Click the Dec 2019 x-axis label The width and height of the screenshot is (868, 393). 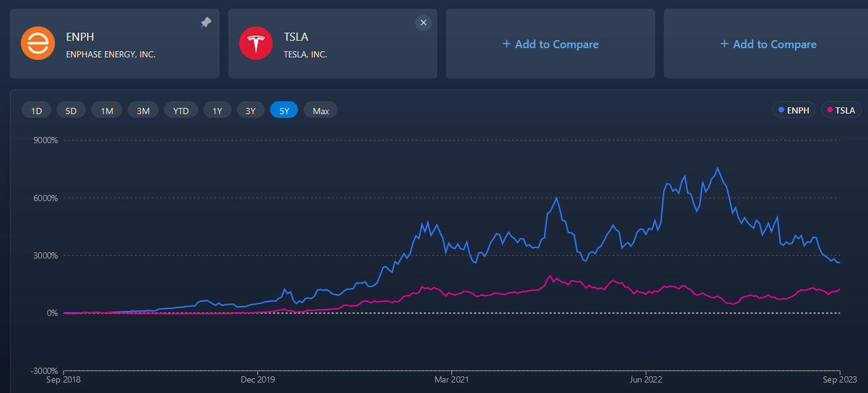[257, 379]
